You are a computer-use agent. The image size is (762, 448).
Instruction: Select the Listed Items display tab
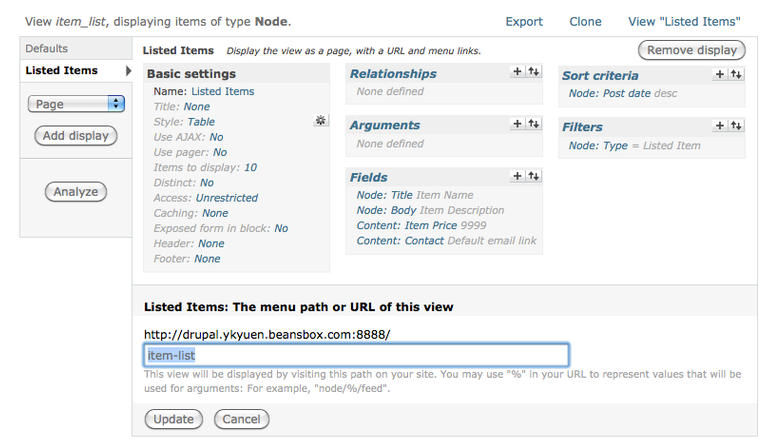pos(62,70)
